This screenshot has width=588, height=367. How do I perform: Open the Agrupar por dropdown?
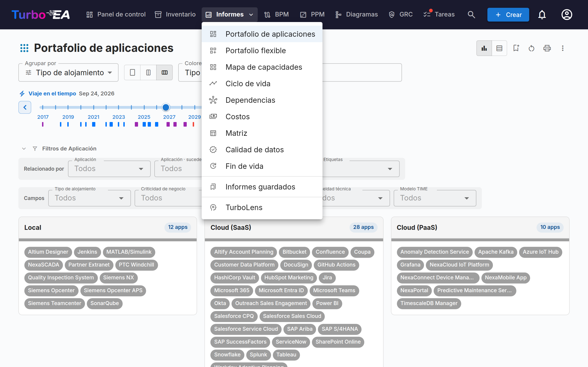point(68,72)
